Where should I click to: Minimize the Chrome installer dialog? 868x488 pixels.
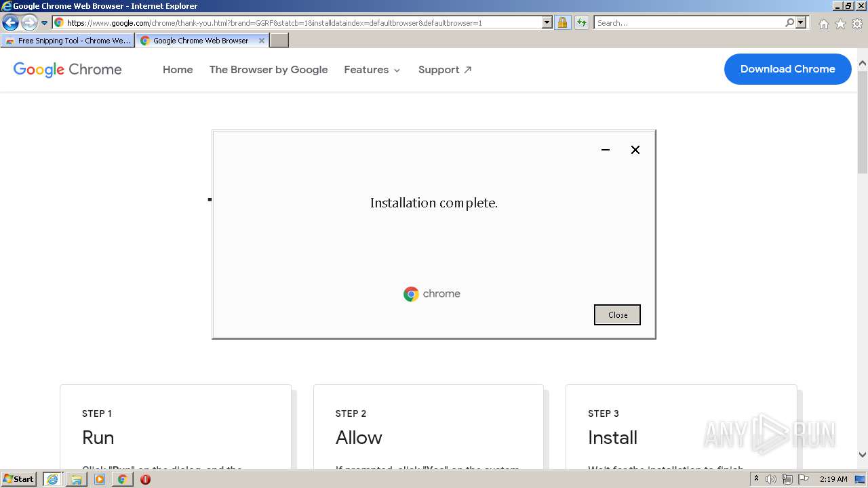[x=606, y=150]
